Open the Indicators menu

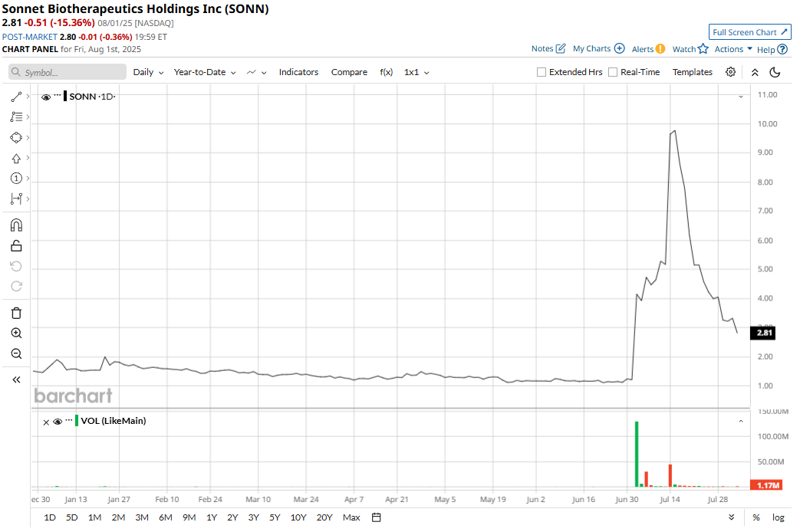(298, 72)
